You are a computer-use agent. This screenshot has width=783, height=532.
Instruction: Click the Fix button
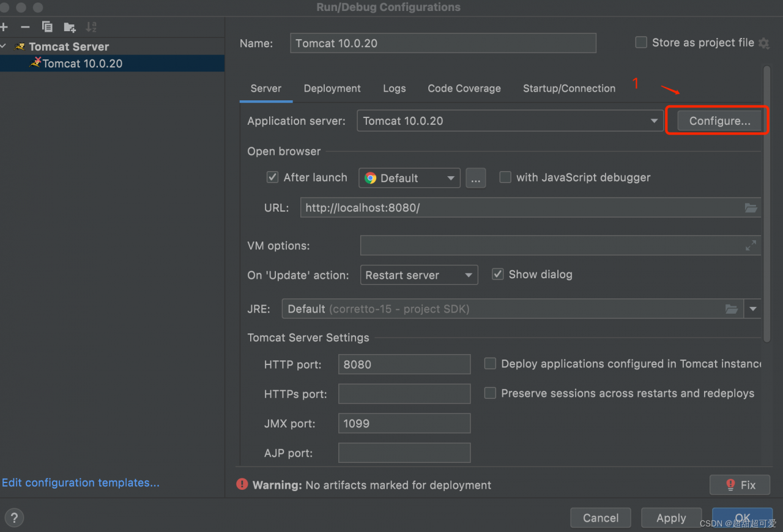[740, 485]
